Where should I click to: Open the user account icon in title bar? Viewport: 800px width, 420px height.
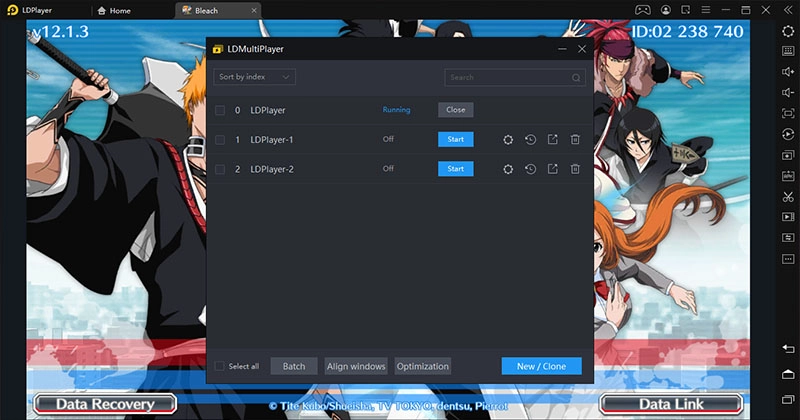coord(666,10)
